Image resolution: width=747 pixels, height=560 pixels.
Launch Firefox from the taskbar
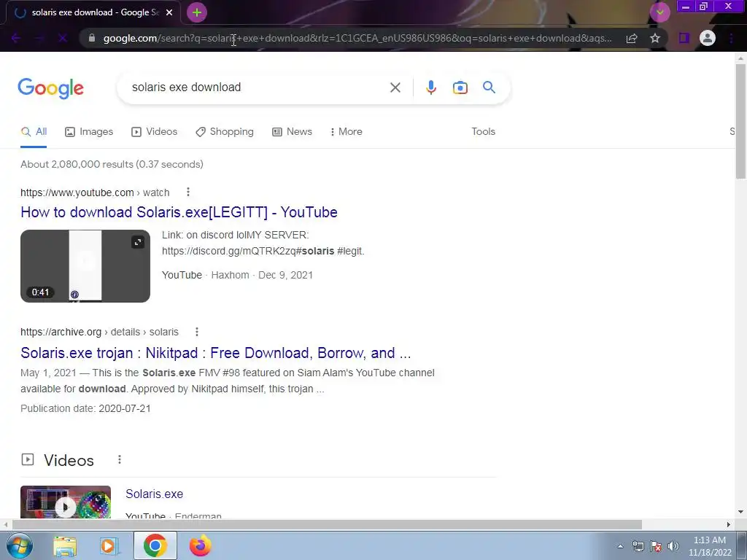200,546
